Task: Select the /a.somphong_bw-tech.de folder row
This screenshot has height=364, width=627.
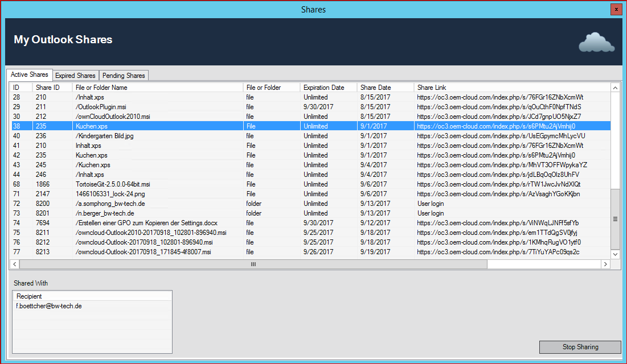Action: (310, 204)
